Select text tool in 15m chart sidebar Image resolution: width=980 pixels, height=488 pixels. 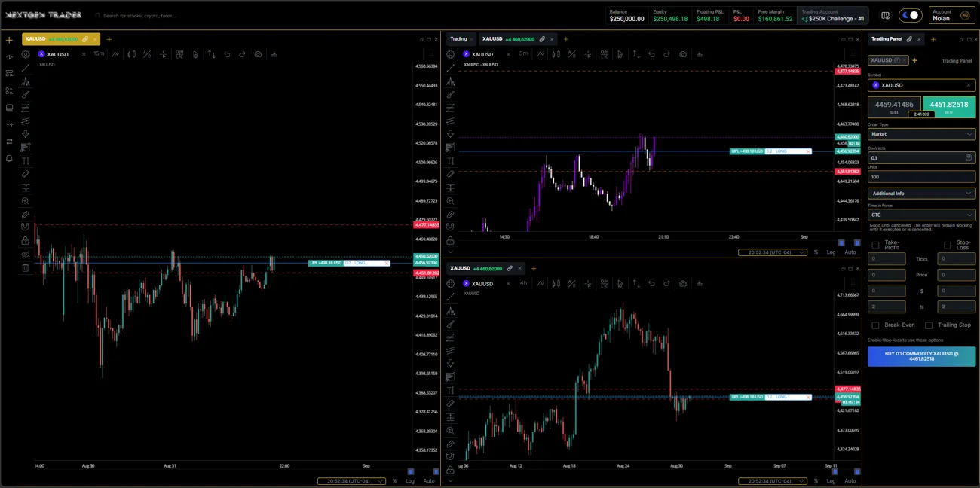26,160
